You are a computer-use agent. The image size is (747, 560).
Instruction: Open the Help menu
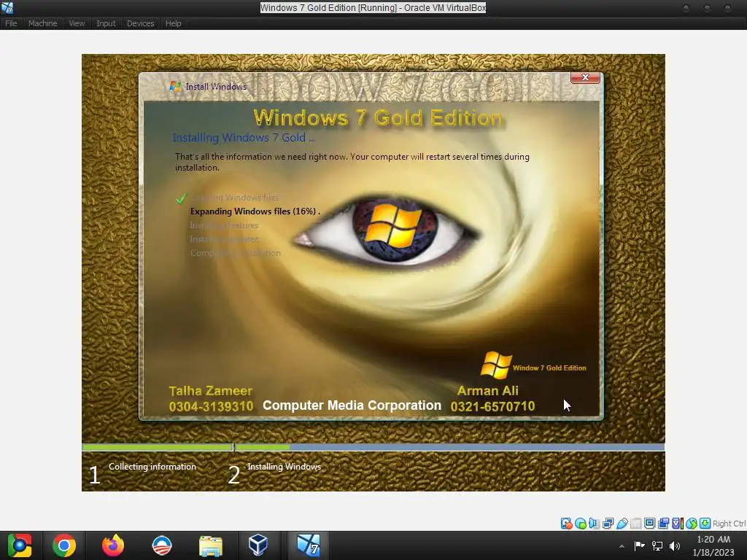click(x=173, y=23)
